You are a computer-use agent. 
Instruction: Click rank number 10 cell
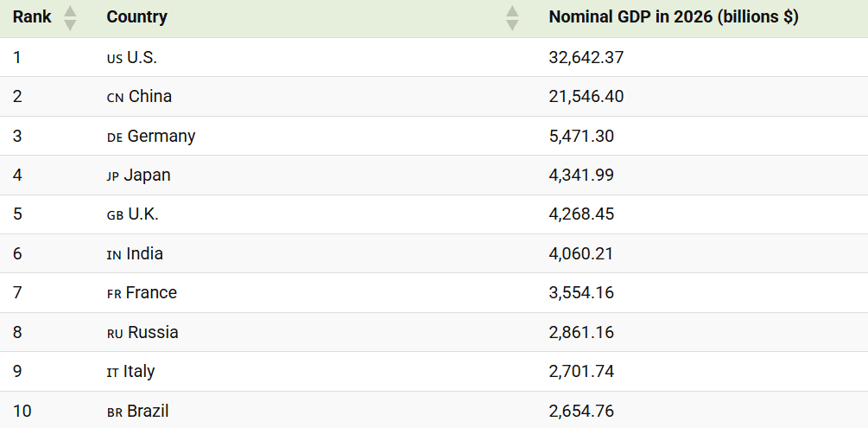point(22,411)
